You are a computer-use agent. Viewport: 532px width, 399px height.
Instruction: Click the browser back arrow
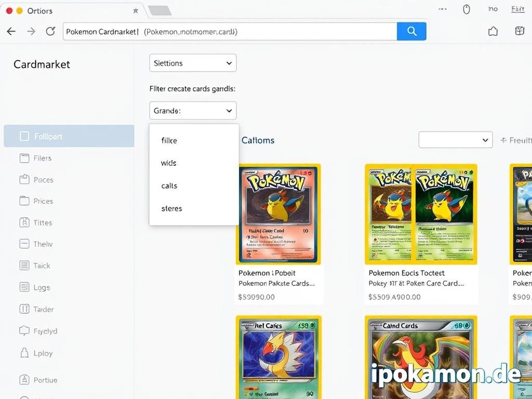point(11,31)
